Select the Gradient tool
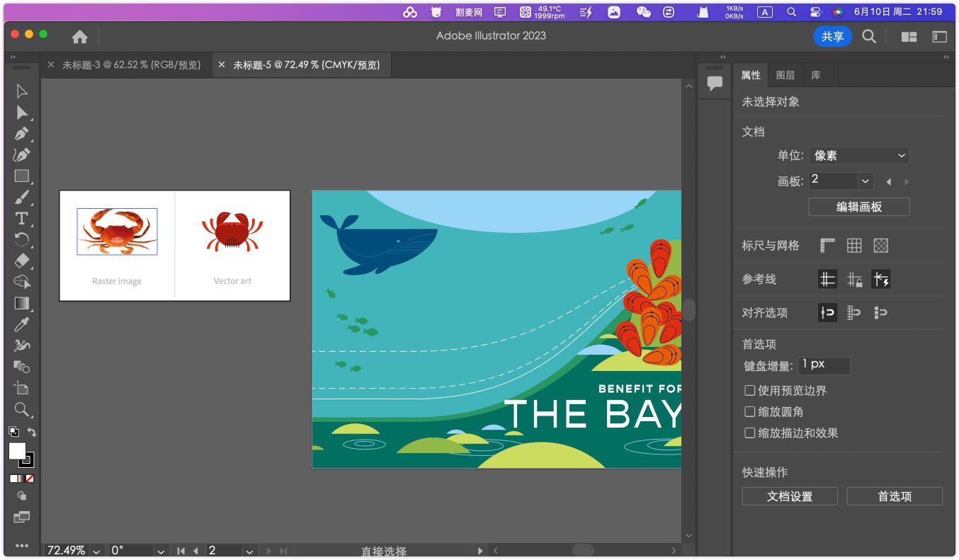This screenshot has height=560, width=959. coord(22,303)
